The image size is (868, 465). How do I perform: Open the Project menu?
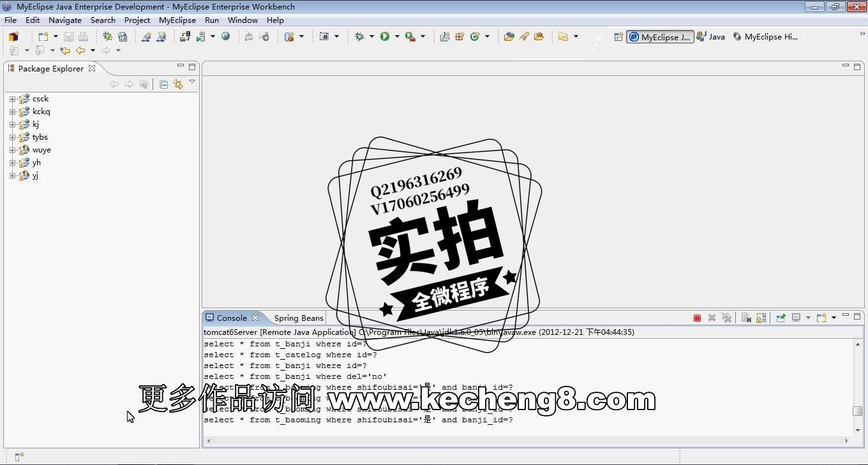[x=137, y=20]
